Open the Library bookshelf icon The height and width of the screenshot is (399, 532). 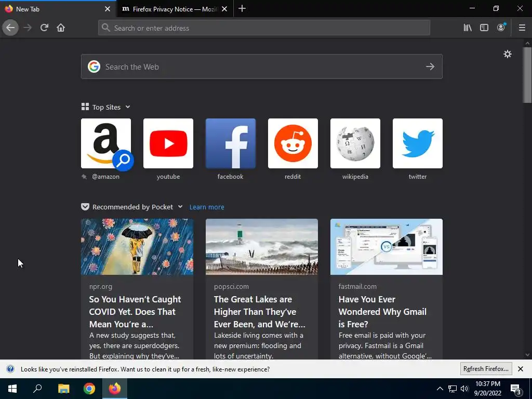[x=468, y=28]
